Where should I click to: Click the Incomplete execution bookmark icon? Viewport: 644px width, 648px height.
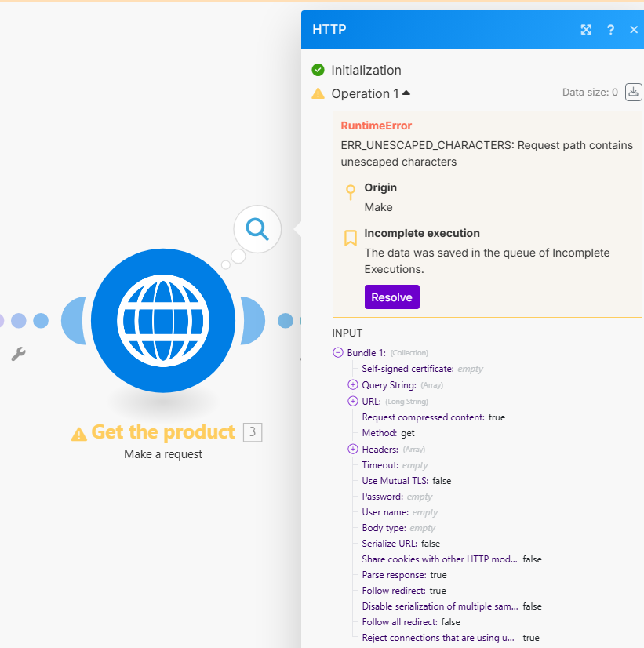pyautogui.click(x=351, y=238)
